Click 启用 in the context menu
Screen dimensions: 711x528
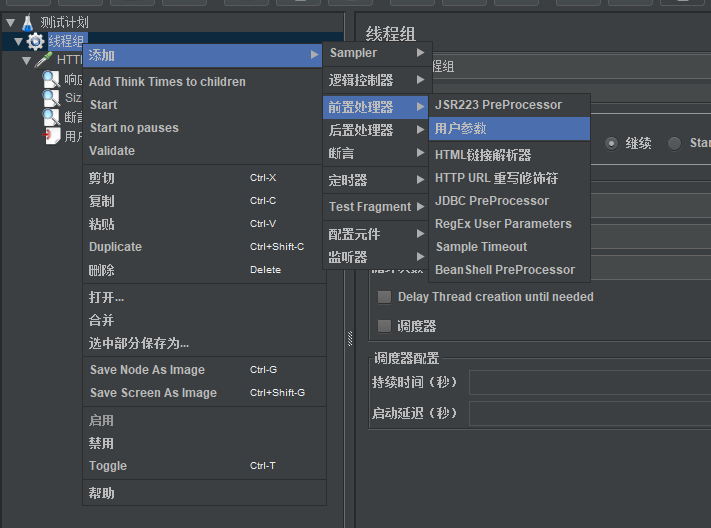204,420
